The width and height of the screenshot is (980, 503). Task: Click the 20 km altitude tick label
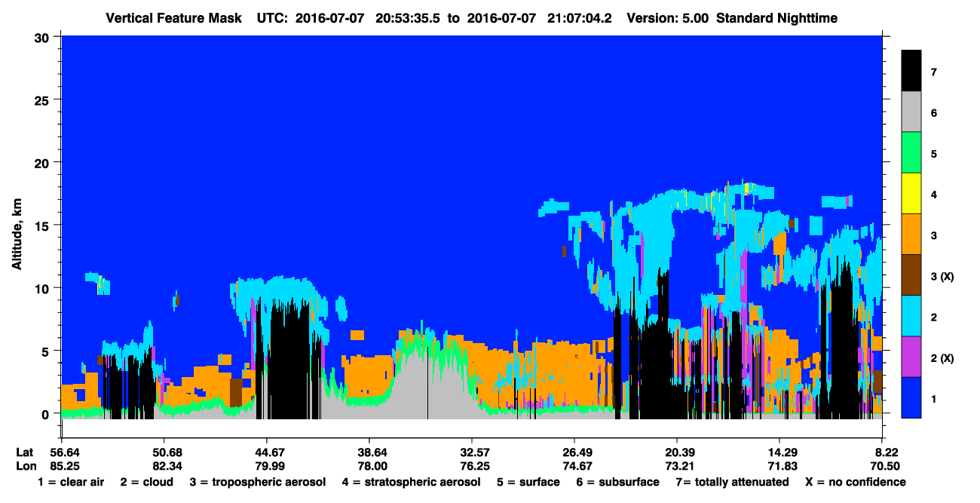coord(44,162)
